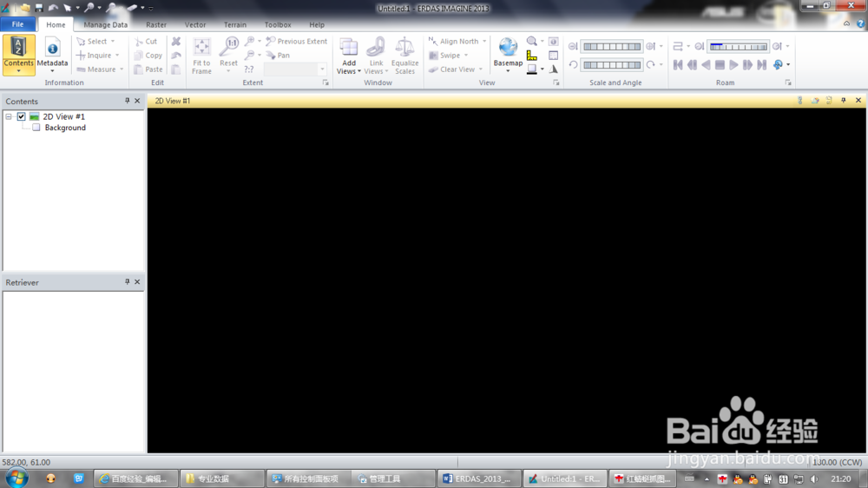The image size is (868, 488).
Task: Expand the Extent group dialog launcher
Action: click(325, 82)
